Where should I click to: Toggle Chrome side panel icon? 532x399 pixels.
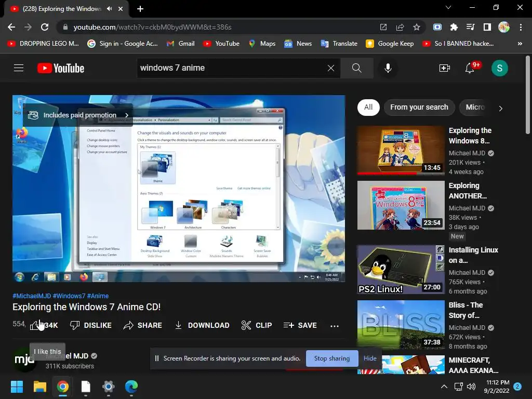coord(487,27)
